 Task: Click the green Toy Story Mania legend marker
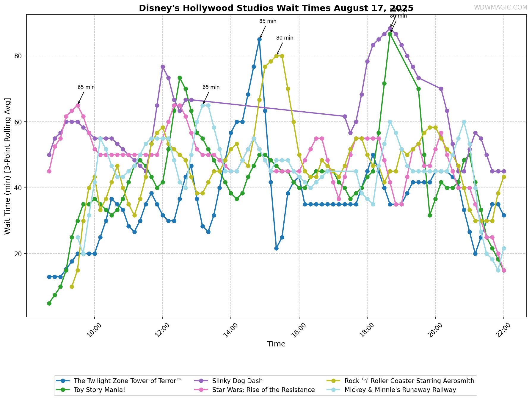(63, 390)
